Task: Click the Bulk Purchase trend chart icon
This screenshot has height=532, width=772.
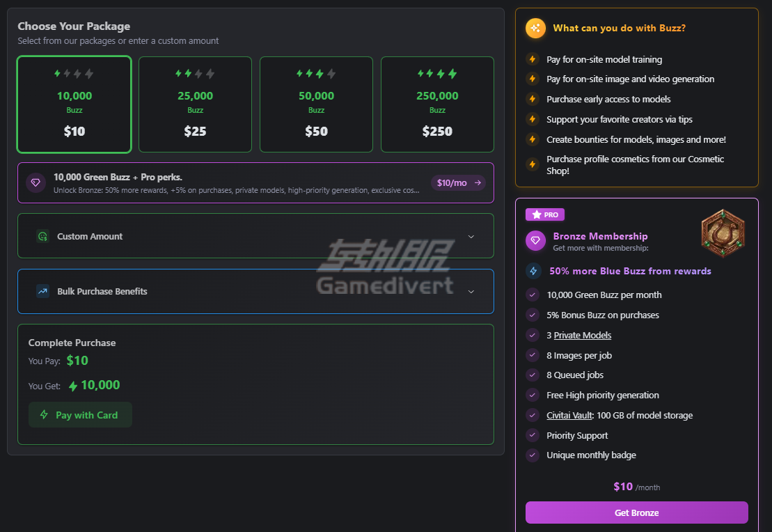Action: 43,291
